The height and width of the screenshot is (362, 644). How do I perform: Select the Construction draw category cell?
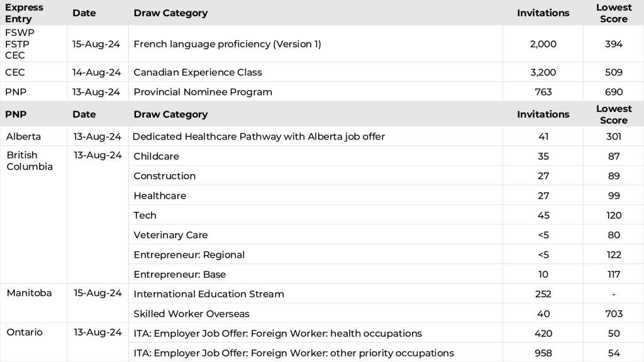tap(164, 176)
